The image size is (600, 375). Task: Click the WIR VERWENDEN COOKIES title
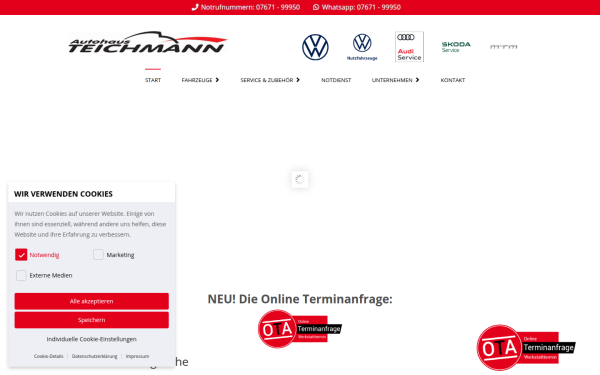[63, 194]
